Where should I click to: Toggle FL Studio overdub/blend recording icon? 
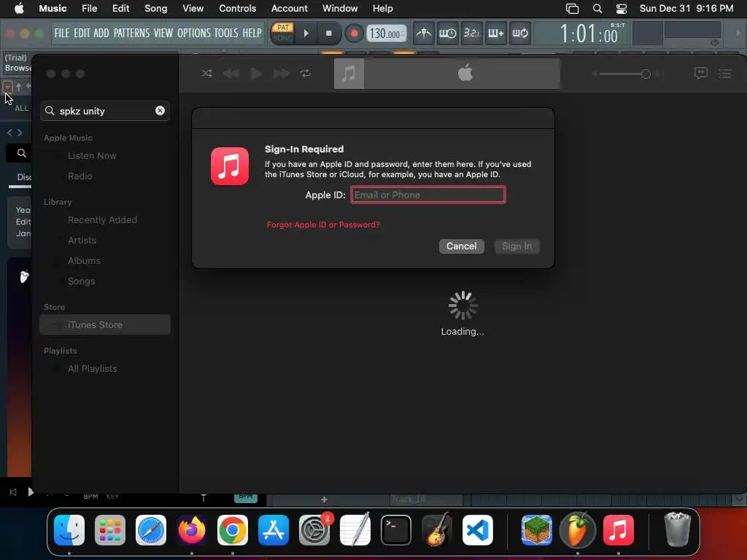click(x=496, y=34)
